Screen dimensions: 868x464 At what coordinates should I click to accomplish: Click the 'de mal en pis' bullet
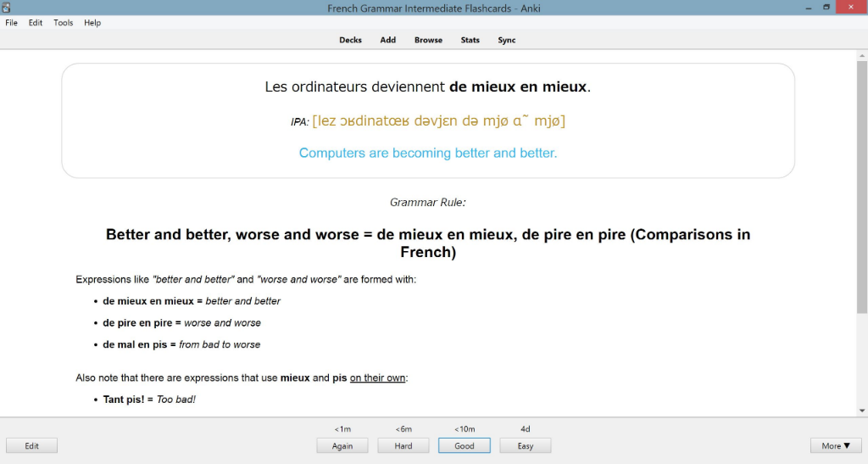[x=181, y=344]
